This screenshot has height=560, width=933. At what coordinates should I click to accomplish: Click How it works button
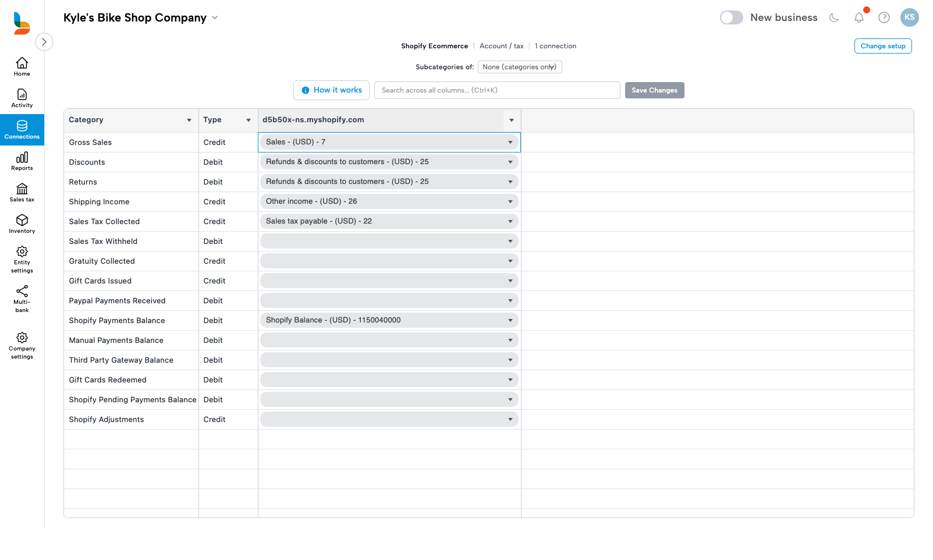point(331,90)
